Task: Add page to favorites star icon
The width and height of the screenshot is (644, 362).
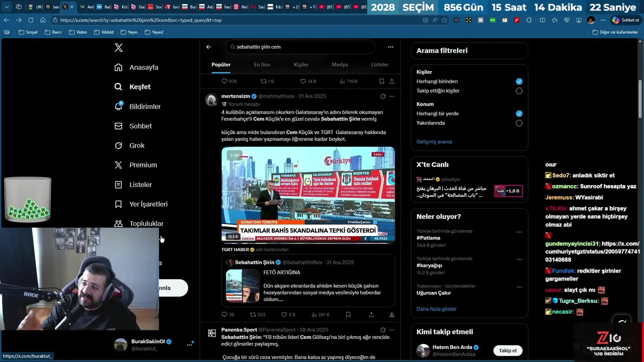Action: [x=444, y=20]
